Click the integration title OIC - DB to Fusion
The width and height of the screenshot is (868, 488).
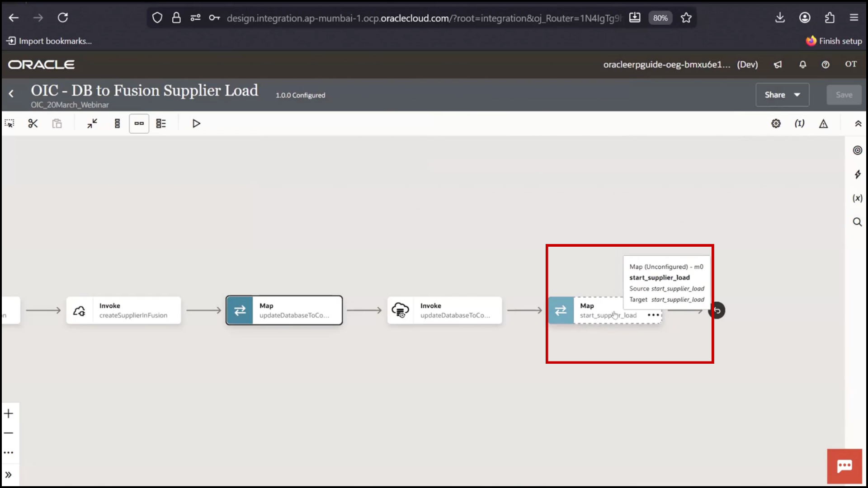(x=144, y=90)
